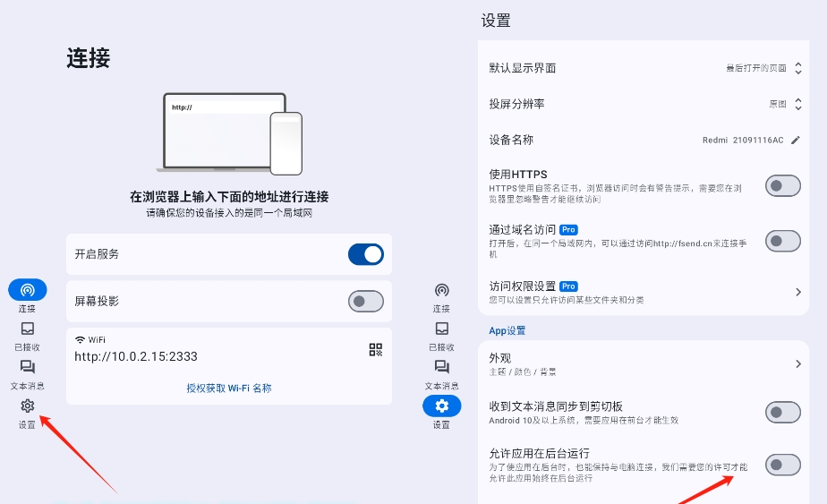Click the 投屏分辨率 setting label
The image size is (827, 504).
tap(516, 104)
